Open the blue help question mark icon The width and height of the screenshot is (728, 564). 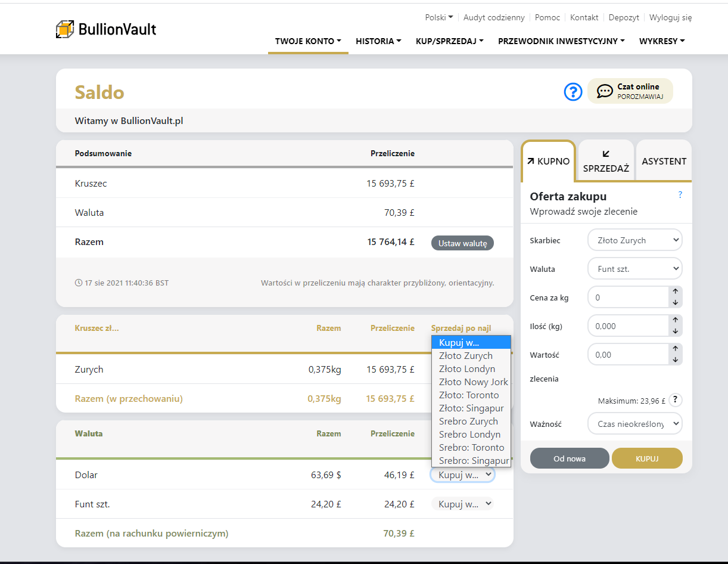pos(573,92)
